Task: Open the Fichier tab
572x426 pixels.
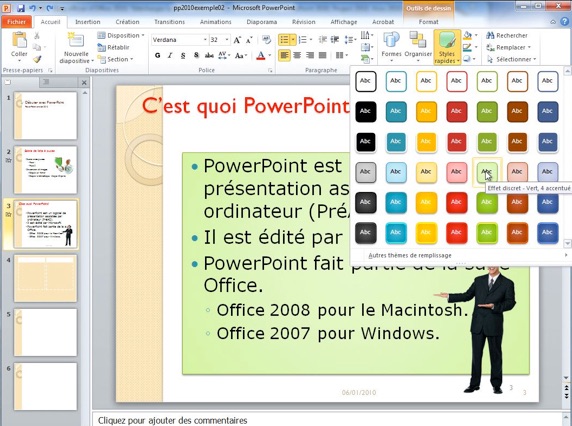Action: point(16,22)
